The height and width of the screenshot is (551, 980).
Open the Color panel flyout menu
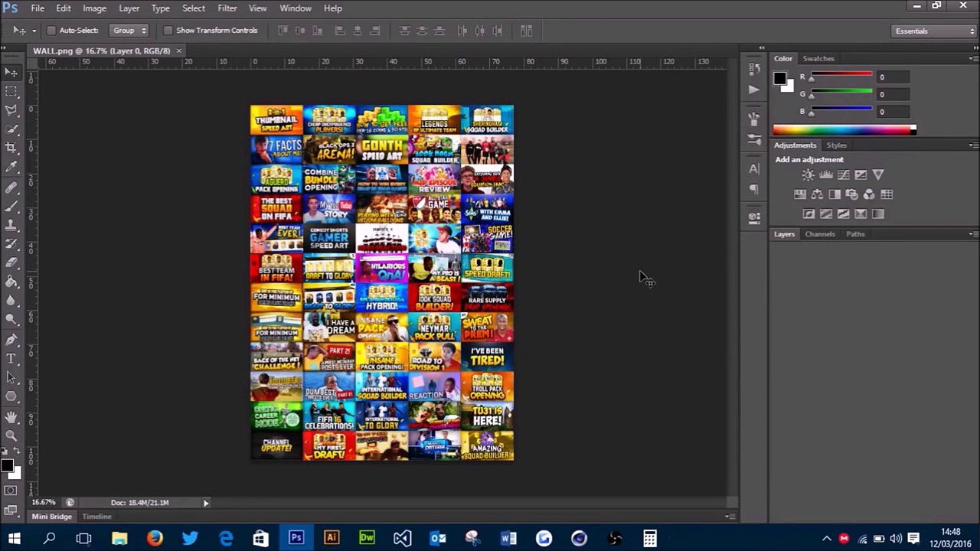point(973,59)
